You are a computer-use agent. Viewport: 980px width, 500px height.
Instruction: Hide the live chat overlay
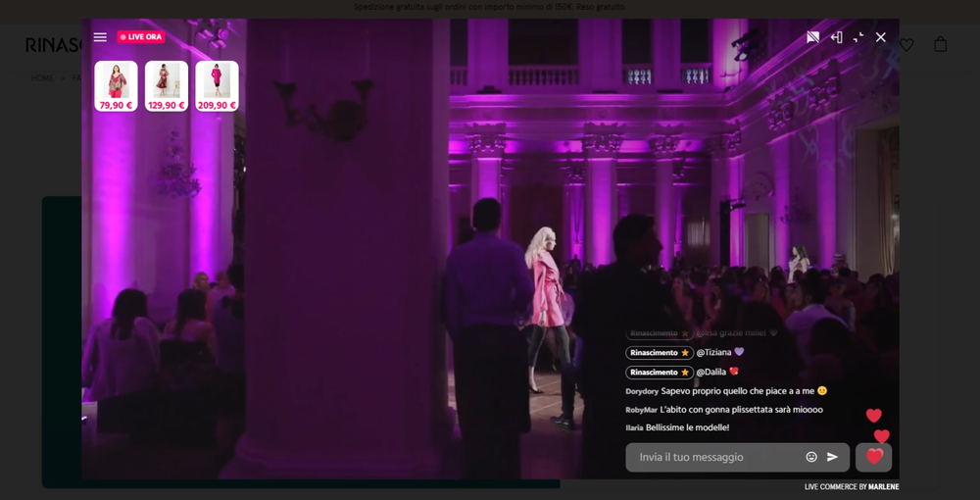pyautogui.click(x=812, y=37)
